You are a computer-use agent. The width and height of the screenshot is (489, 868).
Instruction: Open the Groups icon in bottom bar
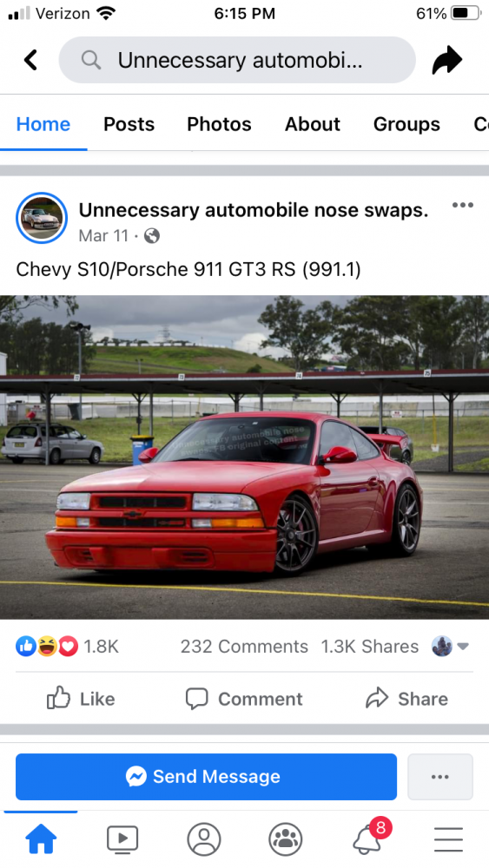pyautogui.click(x=285, y=838)
